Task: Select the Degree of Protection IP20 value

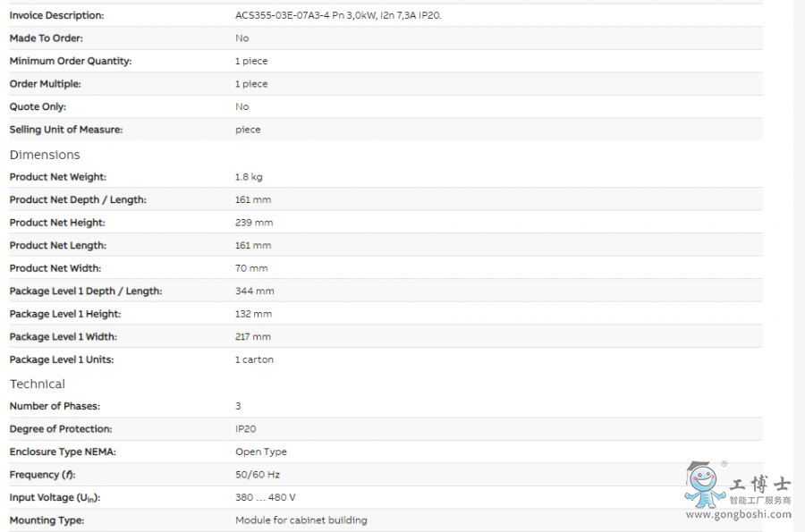Action: point(245,429)
